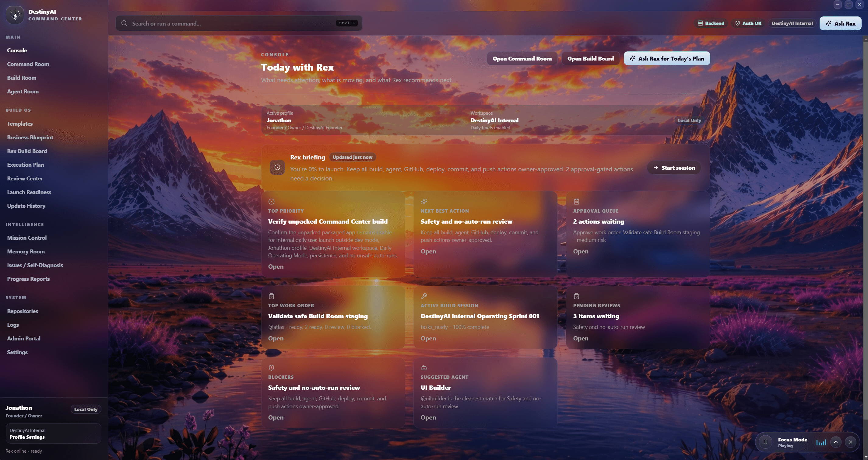The height and width of the screenshot is (460, 868).
Task: Click the Focus Mode equalizer bars icon
Action: 821,442
